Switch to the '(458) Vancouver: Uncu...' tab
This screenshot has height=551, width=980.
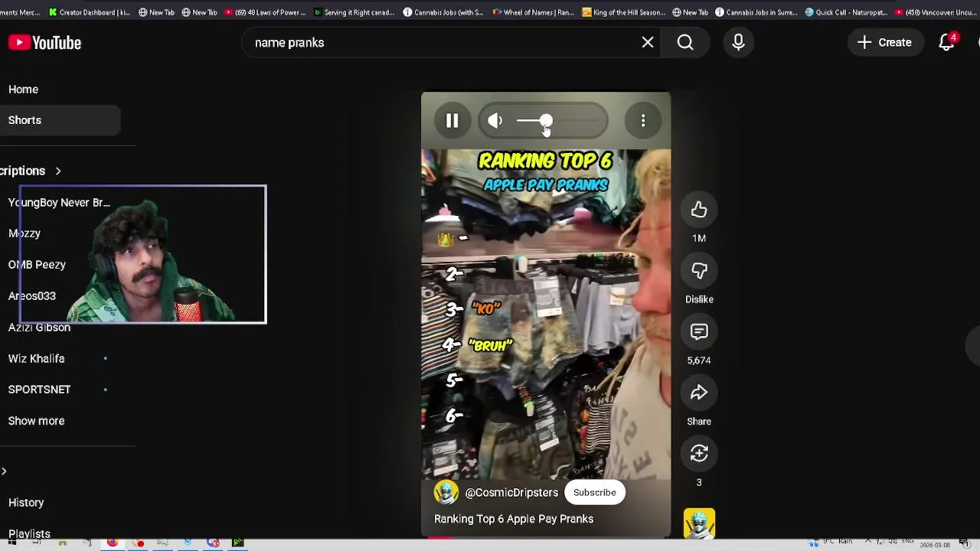point(936,12)
